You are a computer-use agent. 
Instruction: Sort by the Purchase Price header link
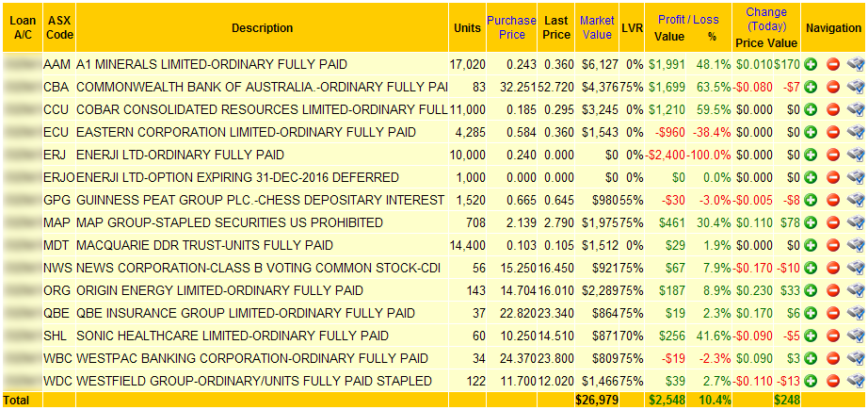[x=511, y=27]
